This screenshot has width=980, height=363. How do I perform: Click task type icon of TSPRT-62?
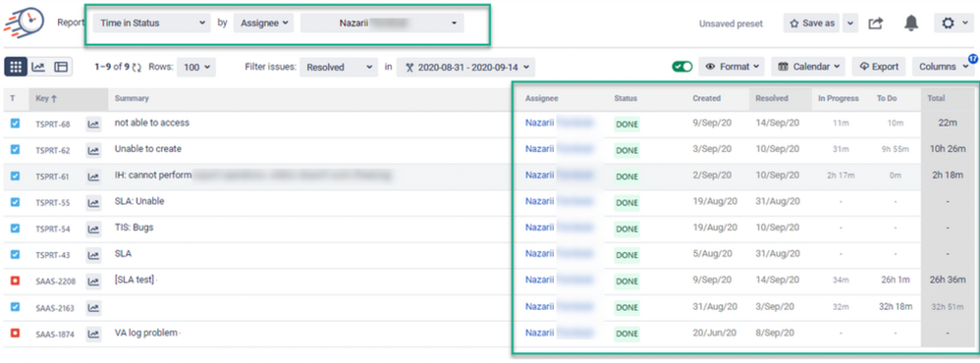point(16,150)
